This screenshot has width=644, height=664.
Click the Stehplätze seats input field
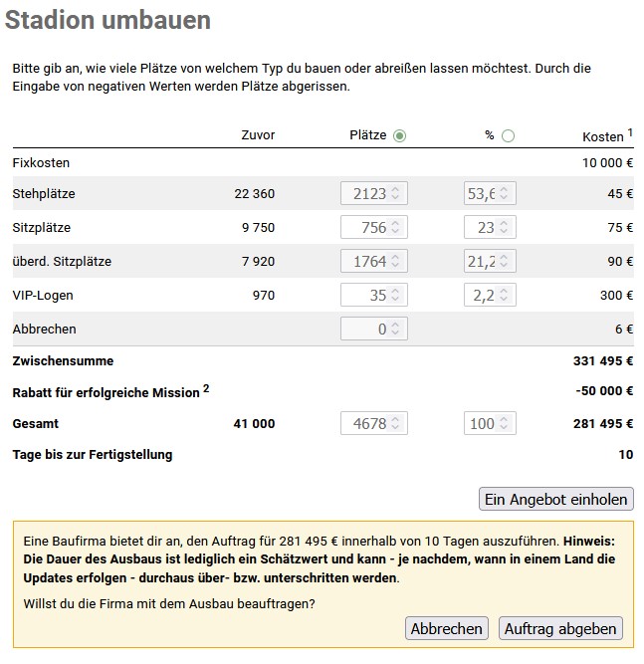[364, 194]
